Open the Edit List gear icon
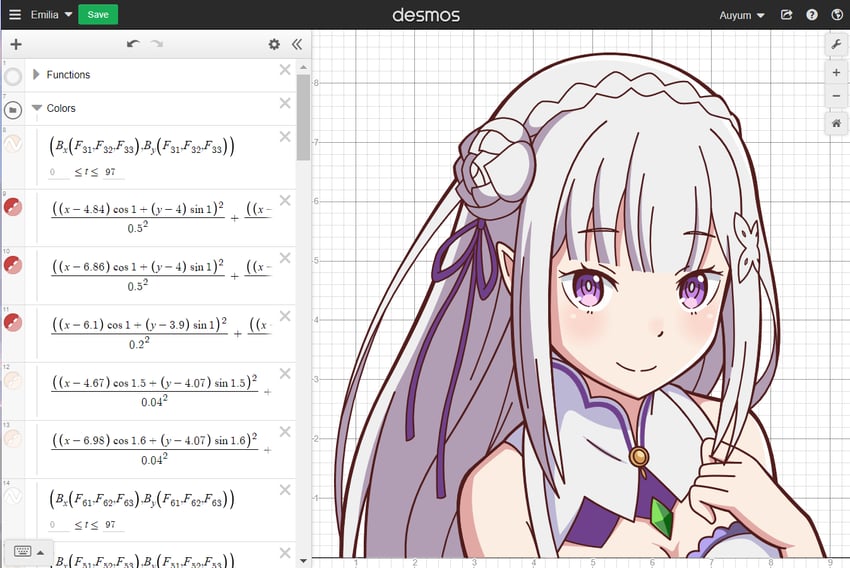 [274, 44]
